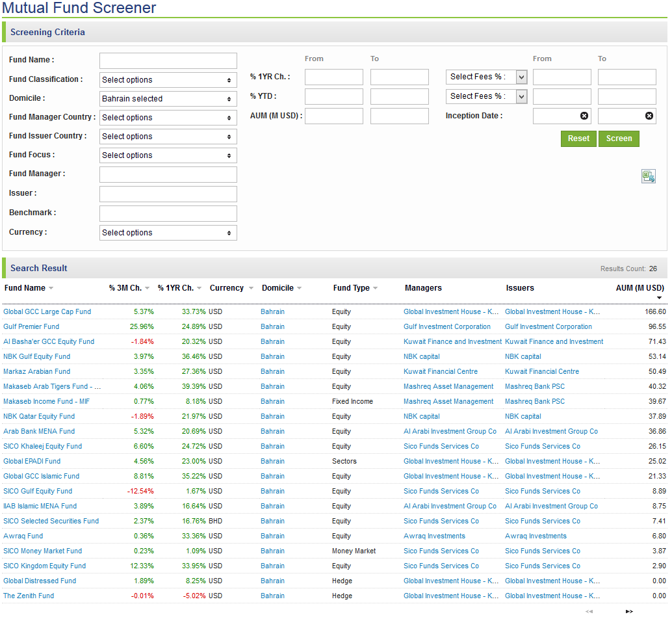The width and height of the screenshot is (672, 619).
Task: Clear the Inception Date To field
Action: coord(649,116)
